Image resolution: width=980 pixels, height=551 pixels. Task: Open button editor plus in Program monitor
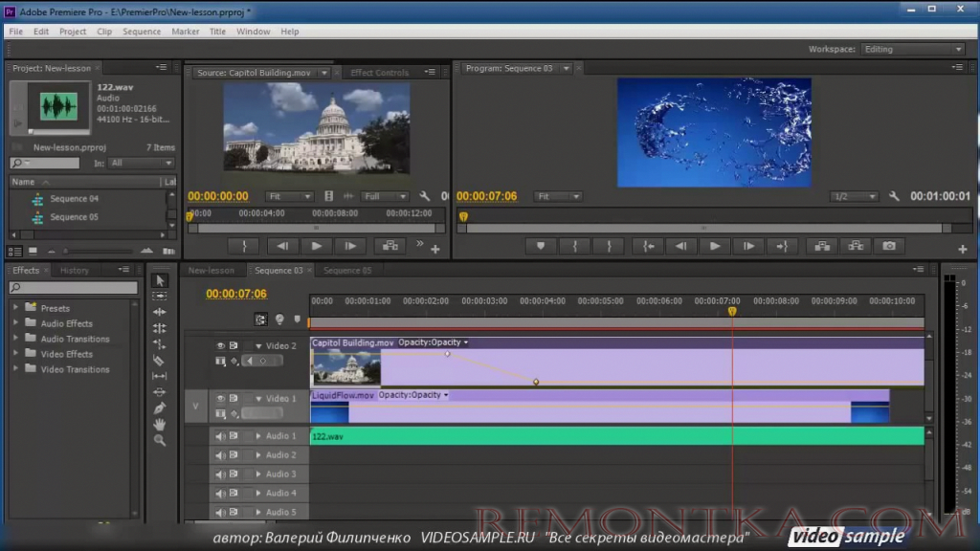click(x=963, y=249)
